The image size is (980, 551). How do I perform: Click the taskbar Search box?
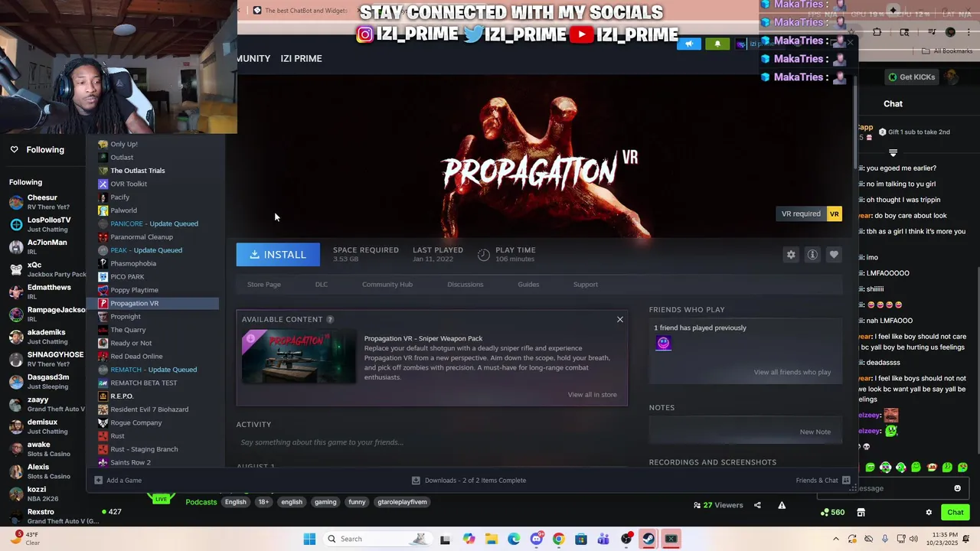[377, 539]
